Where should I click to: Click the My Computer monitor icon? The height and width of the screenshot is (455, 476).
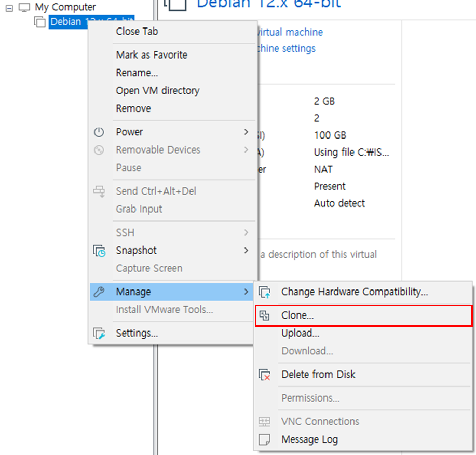[x=24, y=7]
